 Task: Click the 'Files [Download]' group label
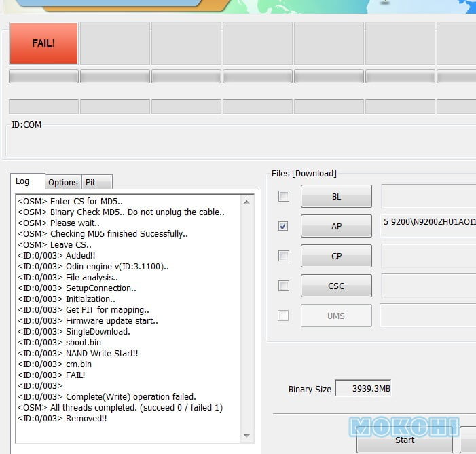[304, 174]
